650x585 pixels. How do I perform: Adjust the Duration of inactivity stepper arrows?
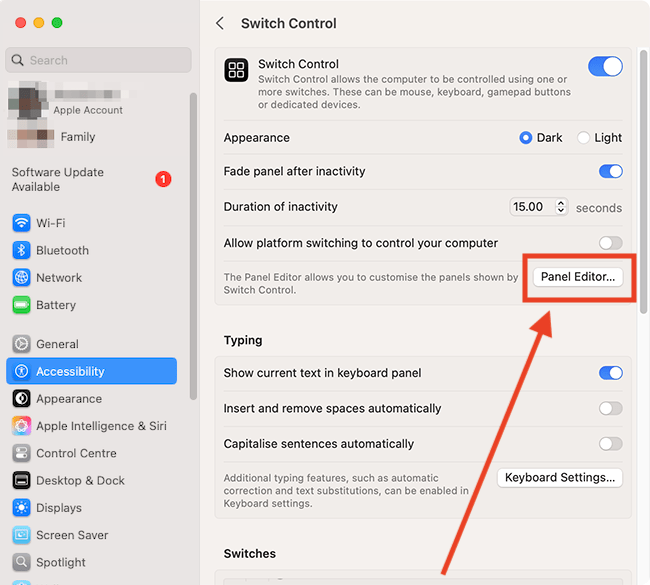[x=561, y=206]
